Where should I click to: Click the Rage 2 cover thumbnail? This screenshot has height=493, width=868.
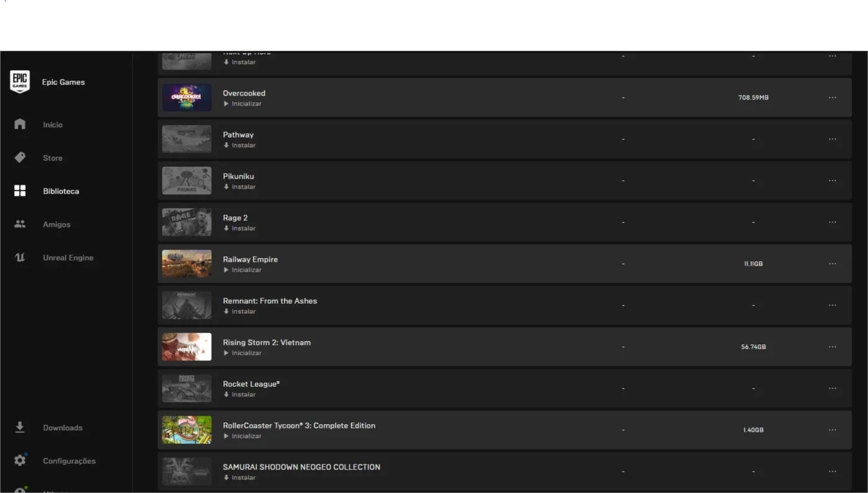pos(187,222)
